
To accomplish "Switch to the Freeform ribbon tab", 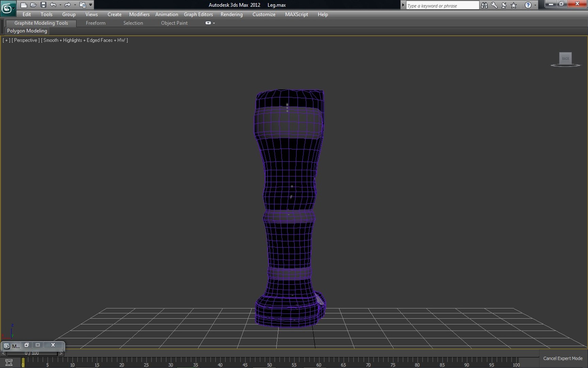I will pyautogui.click(x=96, y=23).
